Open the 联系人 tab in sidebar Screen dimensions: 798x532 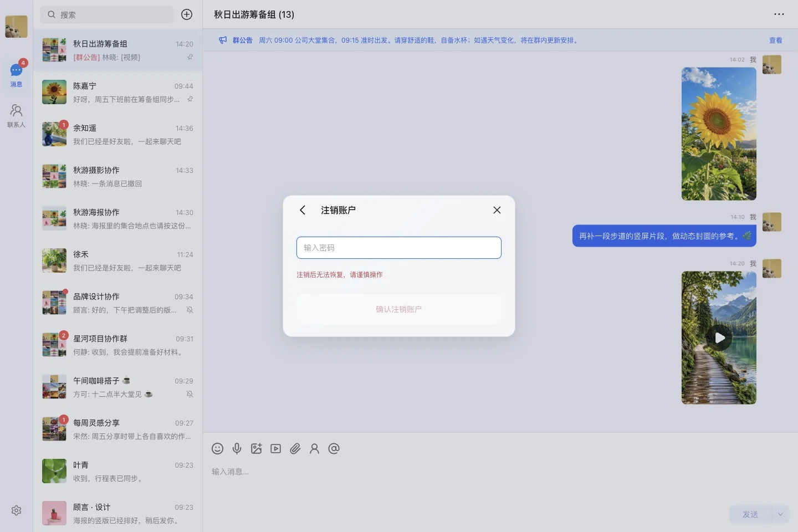(x=16, y=116)
